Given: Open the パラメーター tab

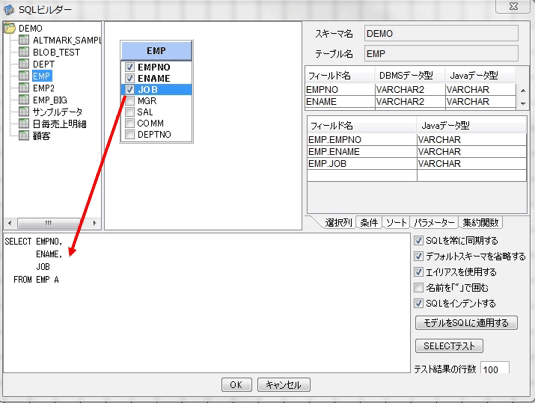Looking at the screenshot, I should 434,223.
